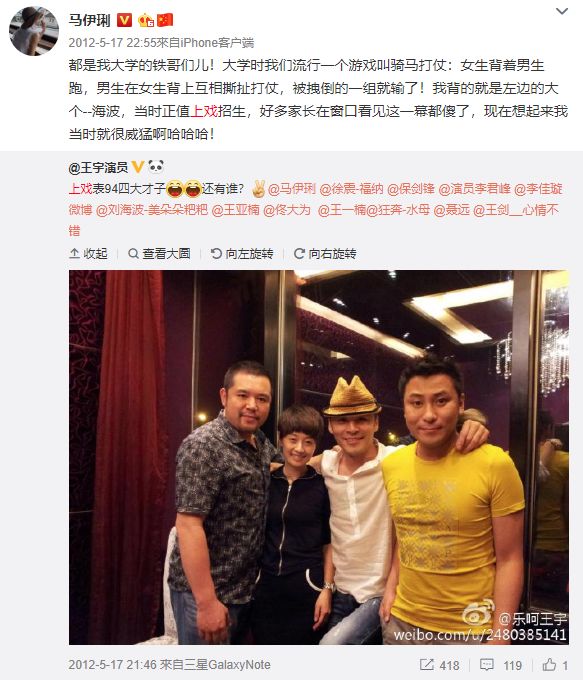Expand the post options chevron menu
This screenshot has height=680, width=583.
[x=562, y=11]
